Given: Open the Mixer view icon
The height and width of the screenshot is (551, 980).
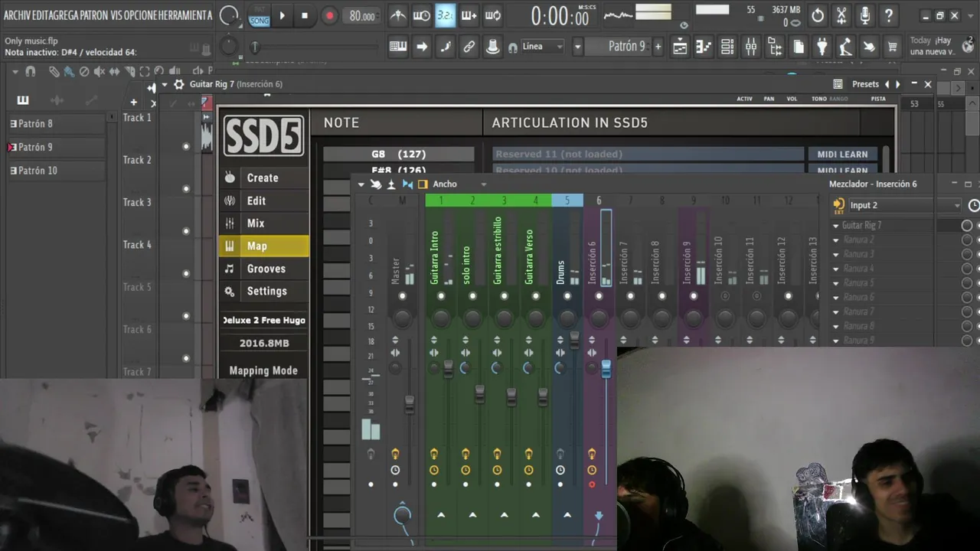Looking at the screenshot, I should [x=751, y=47].
